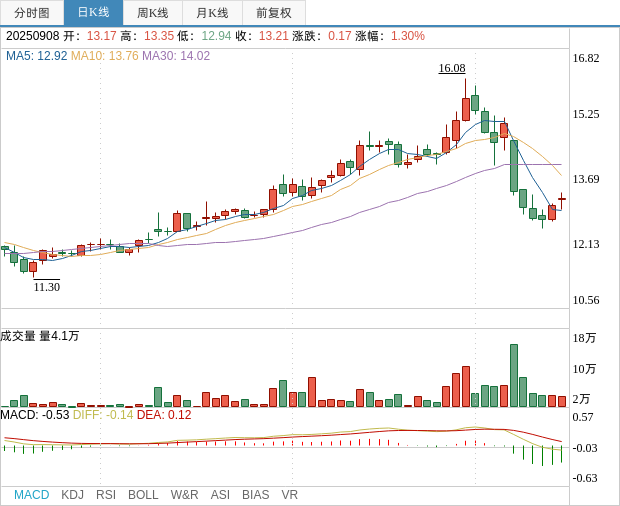This screenshot has width=620, height=506.
Task: Click the 低 12.94 low value
Action: (x=216, y=36)
